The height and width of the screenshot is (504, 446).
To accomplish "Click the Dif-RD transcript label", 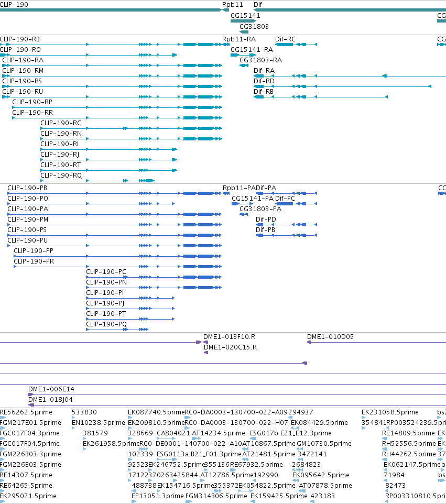I will tap(264, 81).
